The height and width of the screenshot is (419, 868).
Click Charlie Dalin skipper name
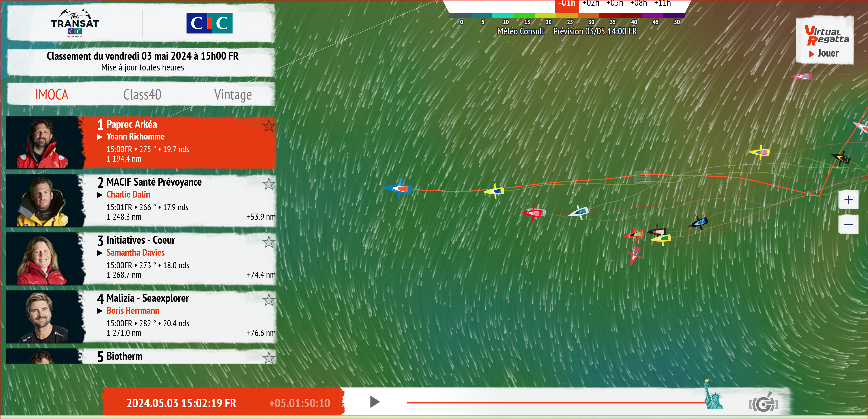click(x=128, y=194)
